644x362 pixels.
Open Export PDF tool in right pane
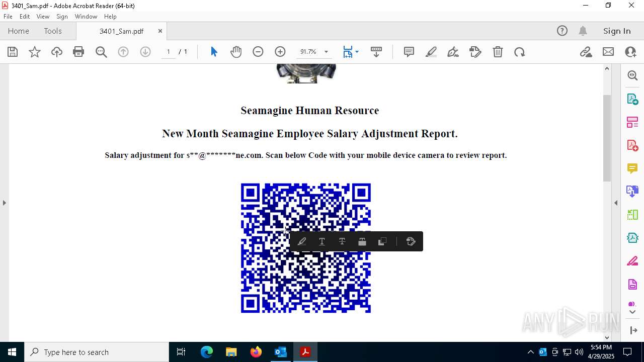pos(632,99)
